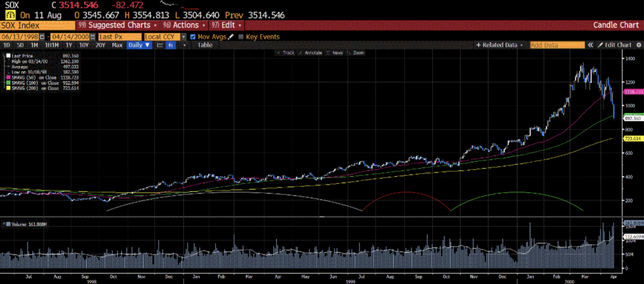
Task: Activate the chart Zoom tool
Action: (x=358, y=53)
